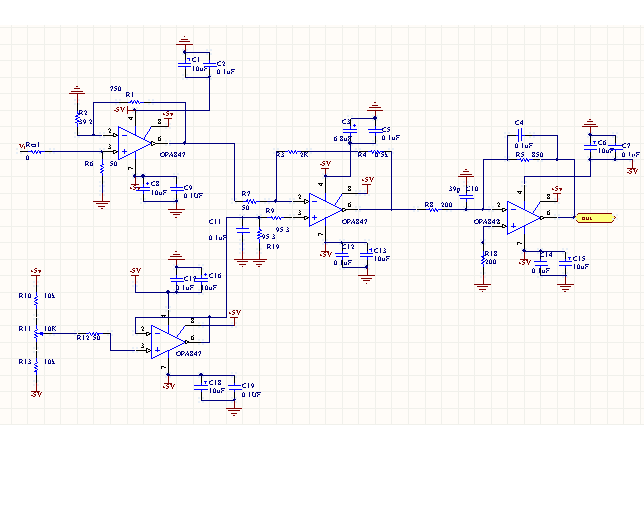Click the Rs1 input resistor
The image size is (644, 512).
coord(36,152)
